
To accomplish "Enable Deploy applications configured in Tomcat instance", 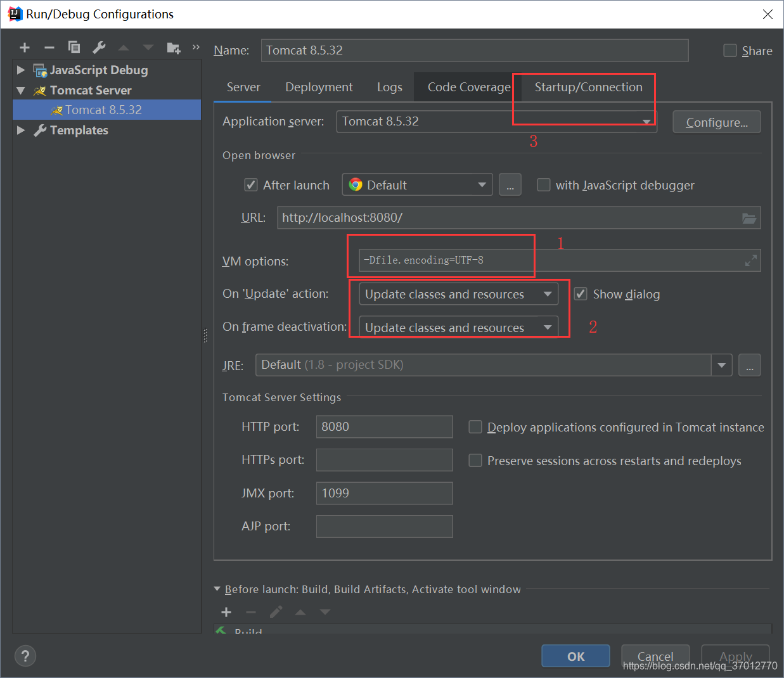I will pos(475,427).
